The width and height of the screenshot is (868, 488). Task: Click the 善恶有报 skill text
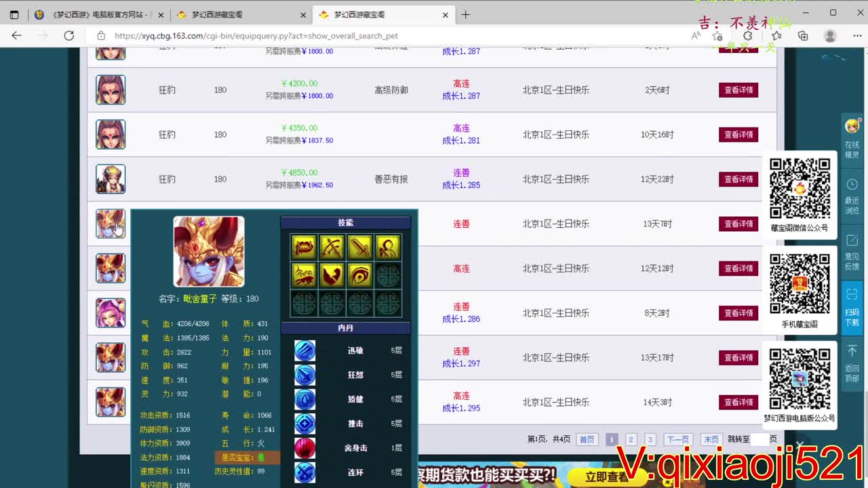click(391, 180)
